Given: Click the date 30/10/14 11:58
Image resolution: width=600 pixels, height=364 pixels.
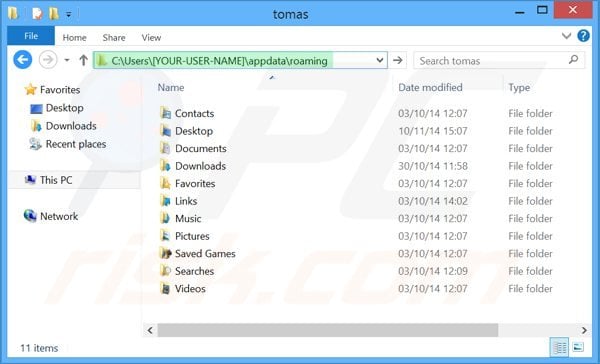Looking at the screenshot, I should (433, 166).
